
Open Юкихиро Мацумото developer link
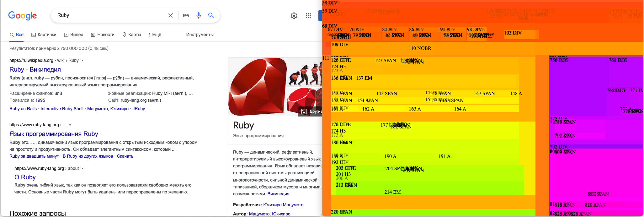(x=283, y=205)
